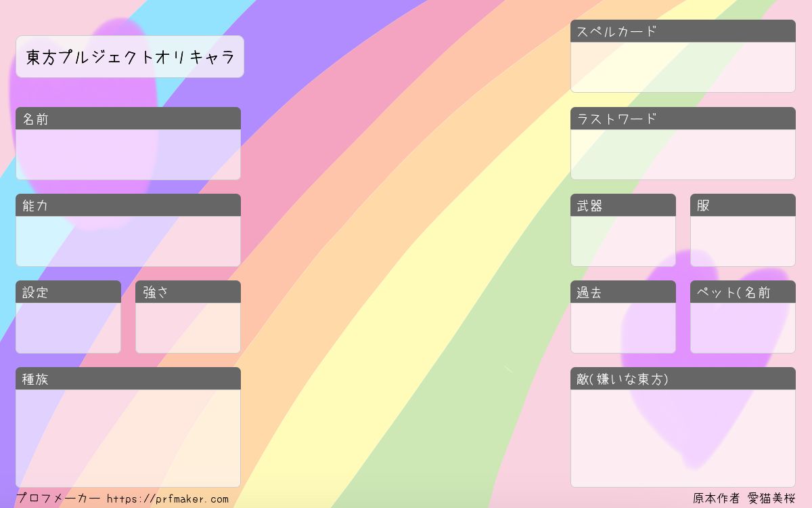This screenshot has height=508, width=812.
Task: Click the 名前 input area
Action: click(x=128, y=154)
